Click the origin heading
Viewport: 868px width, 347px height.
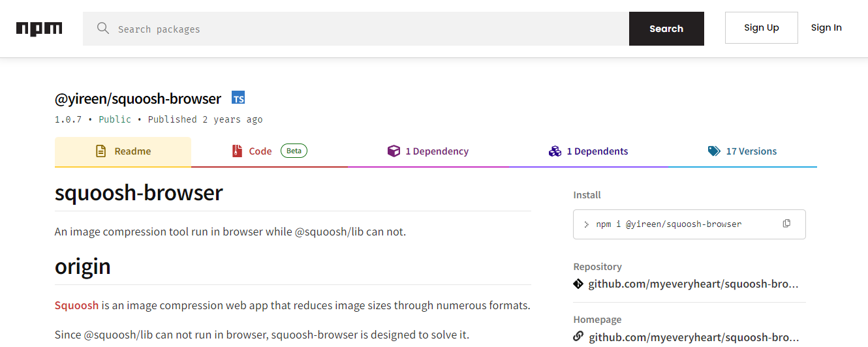point(83,266)
